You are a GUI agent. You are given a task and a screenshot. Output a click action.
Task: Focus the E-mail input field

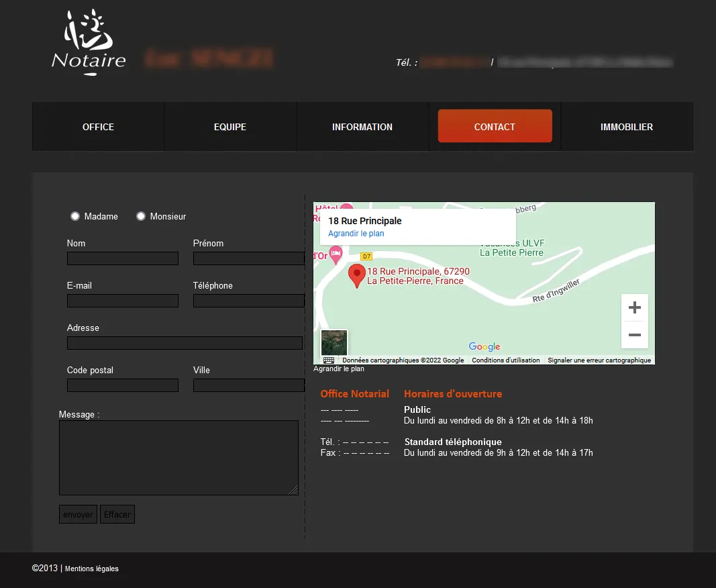point(123,301)
